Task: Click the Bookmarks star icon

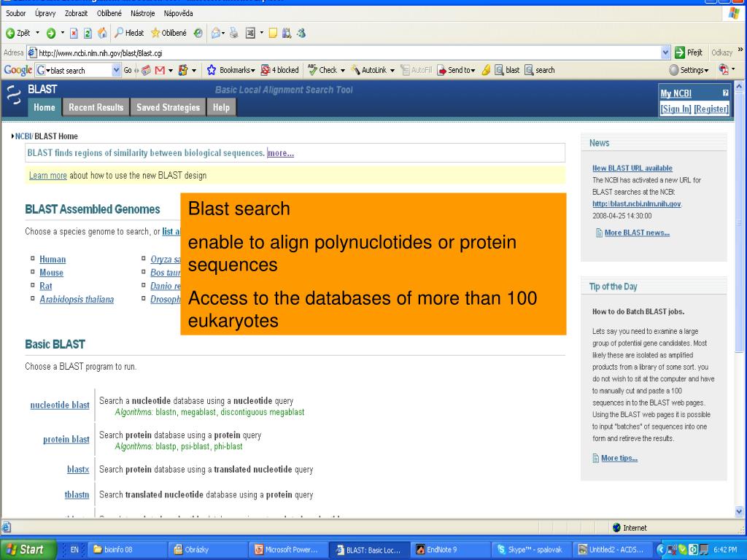Action: (212, 71)
